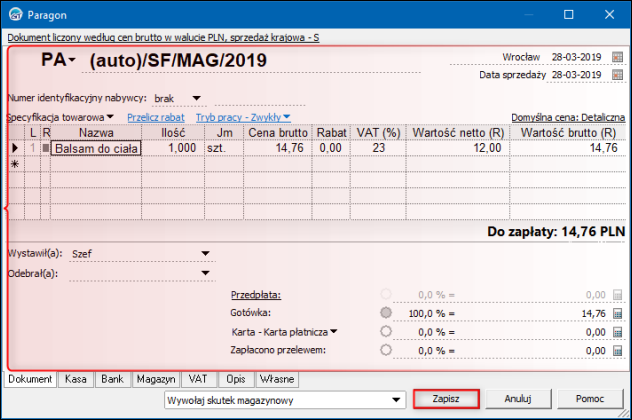Click the Pomoc button
The width and height of the screenshot is (632, 420).
coord(590,399)
